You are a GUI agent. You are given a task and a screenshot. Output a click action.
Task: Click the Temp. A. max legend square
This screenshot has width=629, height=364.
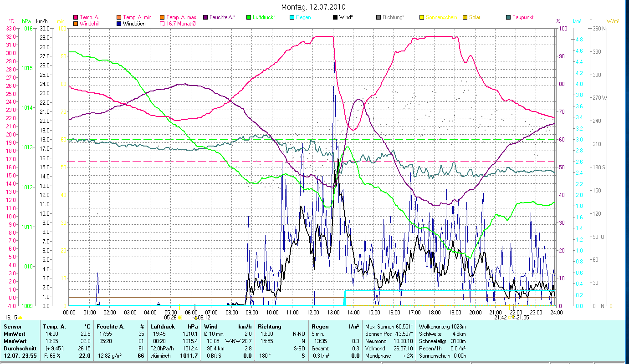[162, 17]
